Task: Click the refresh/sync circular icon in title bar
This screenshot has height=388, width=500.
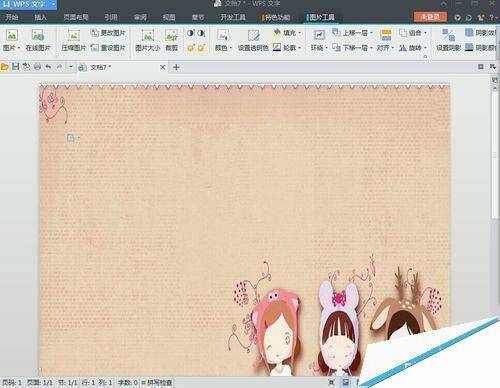Action: (x=469, y=17)
